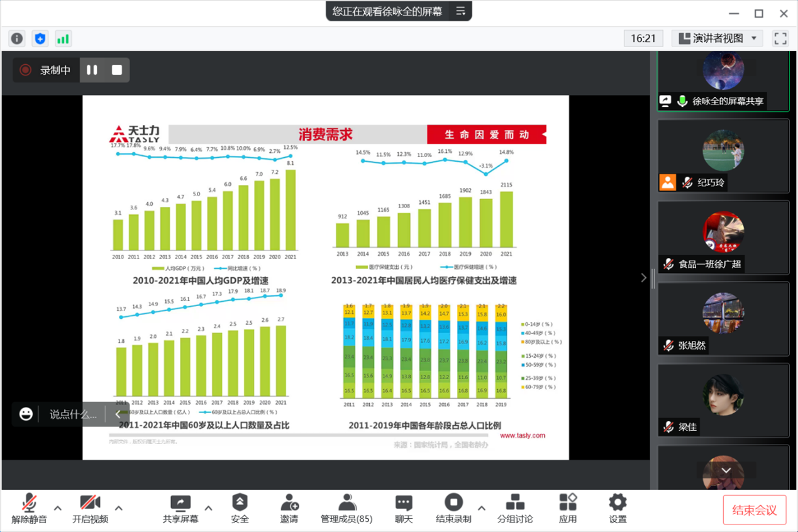Open the Security (安全) settings
Image resolution: width=798 pixels, height=532 pixels.
tap(240, 509)
